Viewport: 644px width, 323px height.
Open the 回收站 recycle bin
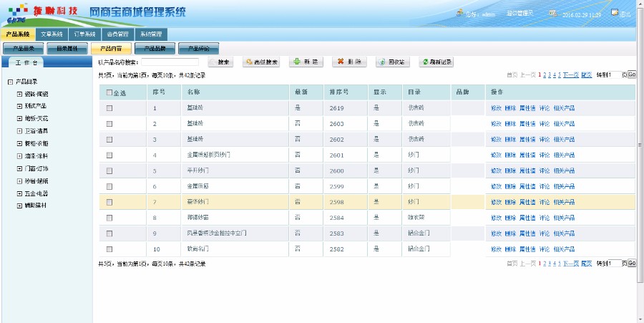point(393,62)
